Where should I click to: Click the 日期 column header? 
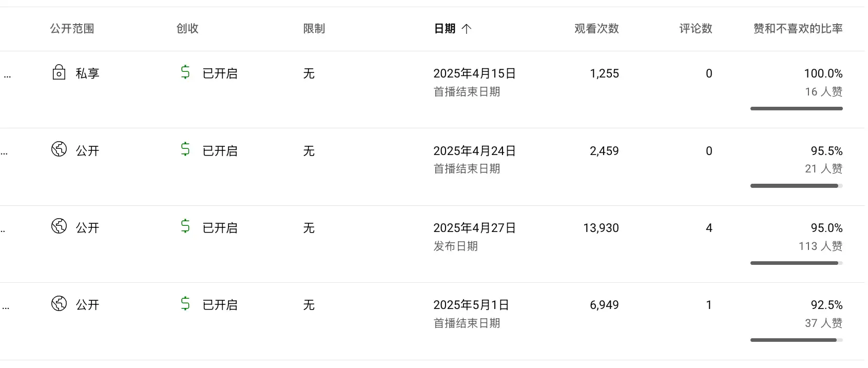(x=445, y=29)
